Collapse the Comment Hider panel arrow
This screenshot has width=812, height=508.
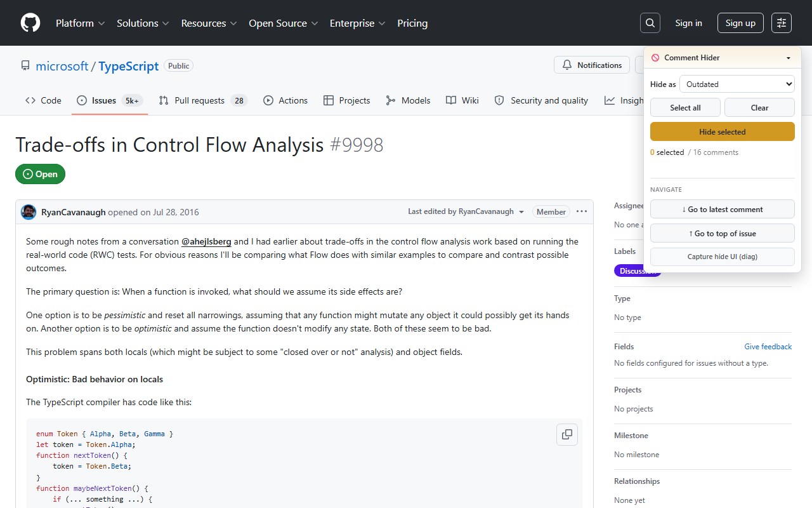(789, 58)
